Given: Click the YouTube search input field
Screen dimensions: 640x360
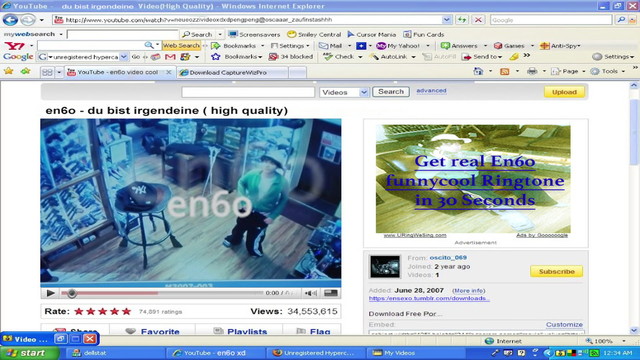Looking at the screenshot, I should 248,92.
